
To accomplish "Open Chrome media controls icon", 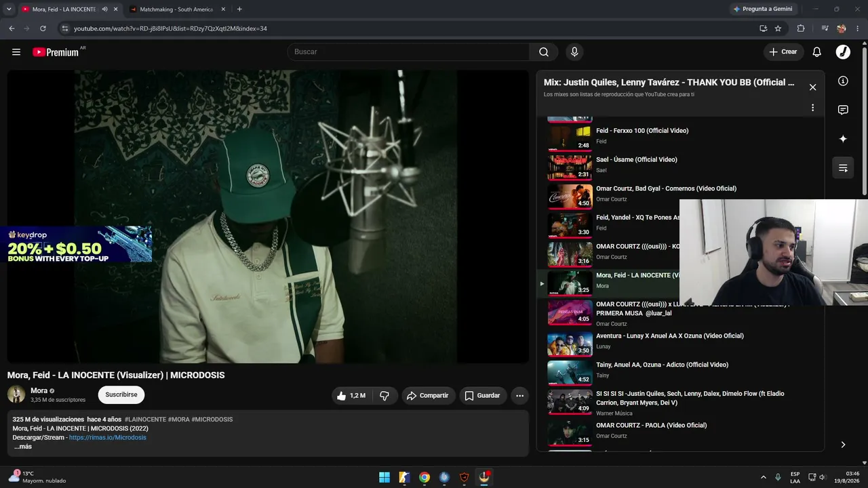I will pyautogui.click(x=825, y=28).
